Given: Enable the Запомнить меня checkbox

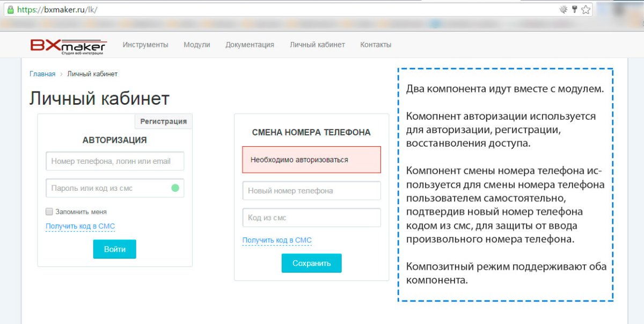Looking at the screenshot, I should (48, 212).
